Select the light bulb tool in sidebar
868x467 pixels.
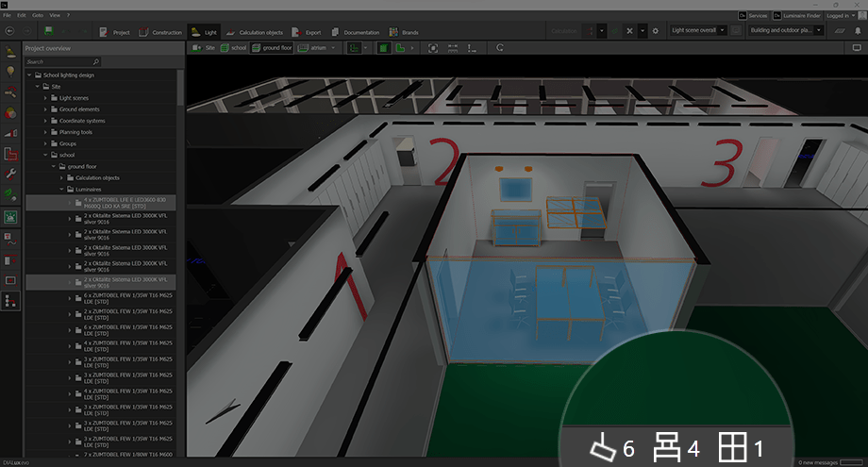(x=10, y=71)
